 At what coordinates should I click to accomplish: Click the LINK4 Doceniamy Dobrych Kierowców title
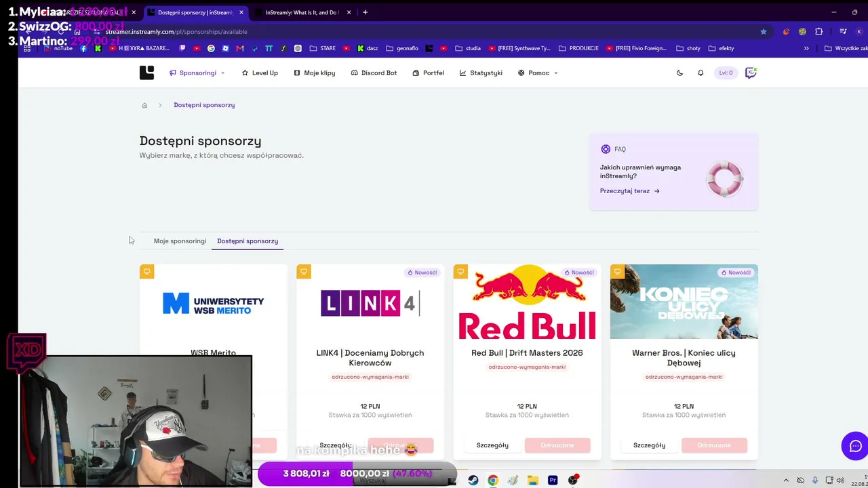[370, 358]
